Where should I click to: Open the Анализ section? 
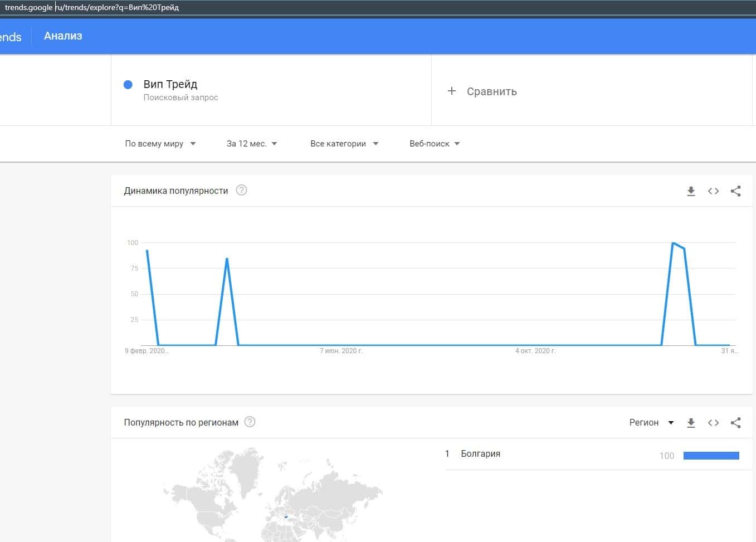point(63,36)
